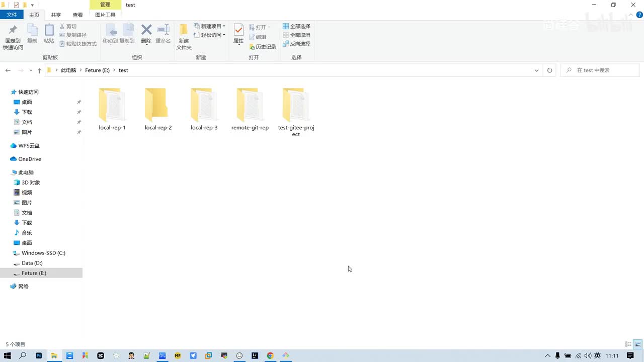
Task: Switch to details list view
Action: point(628,344)
